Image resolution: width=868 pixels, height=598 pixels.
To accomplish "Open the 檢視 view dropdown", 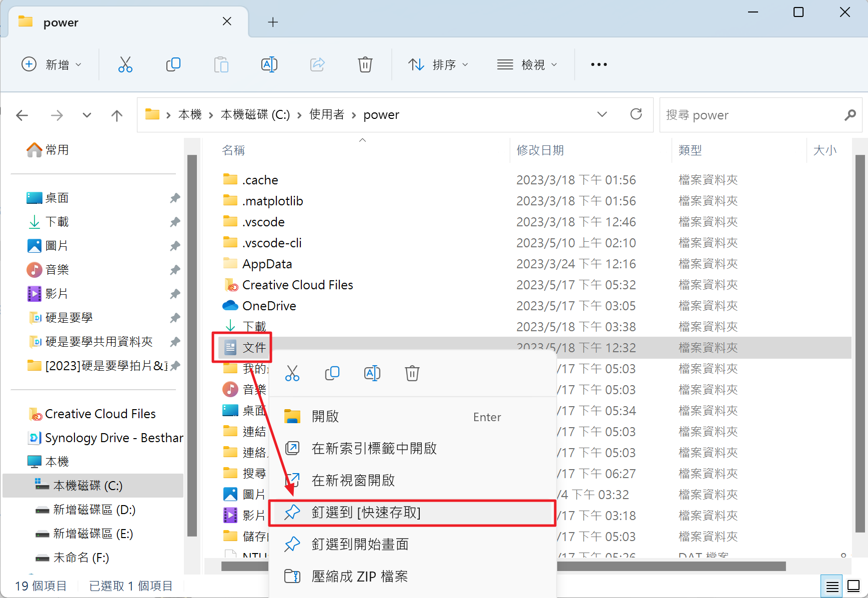I will pos(527,64).
